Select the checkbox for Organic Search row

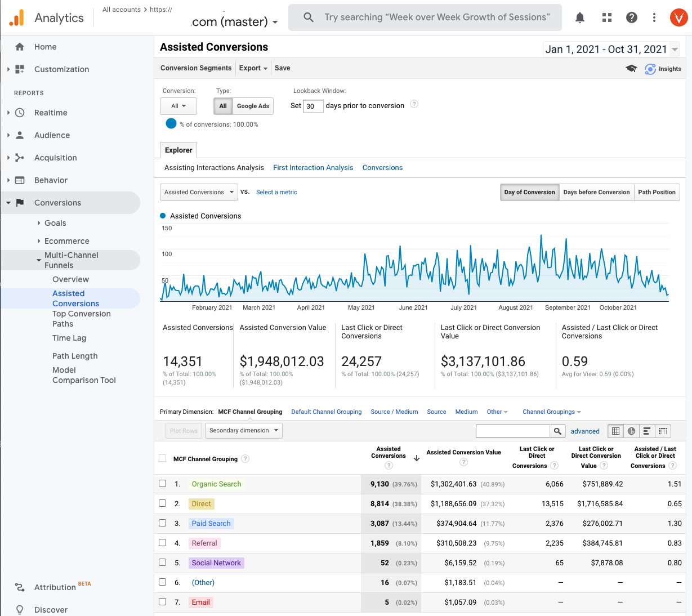pos(163,483)
